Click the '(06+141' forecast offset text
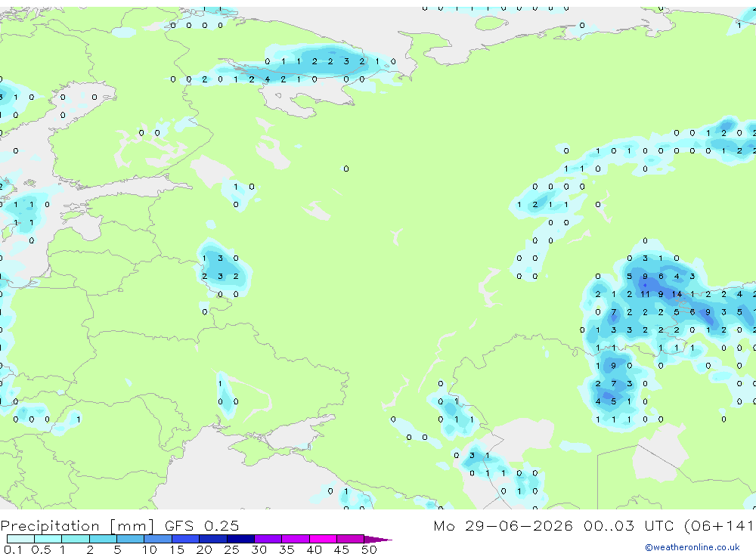This screenshot has width=756, height=554. click(718, 525)
